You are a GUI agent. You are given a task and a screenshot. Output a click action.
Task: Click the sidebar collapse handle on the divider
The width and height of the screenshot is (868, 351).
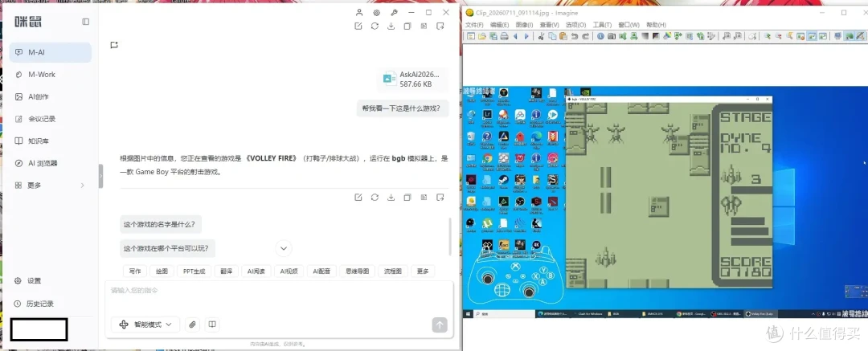click(100, 175)
